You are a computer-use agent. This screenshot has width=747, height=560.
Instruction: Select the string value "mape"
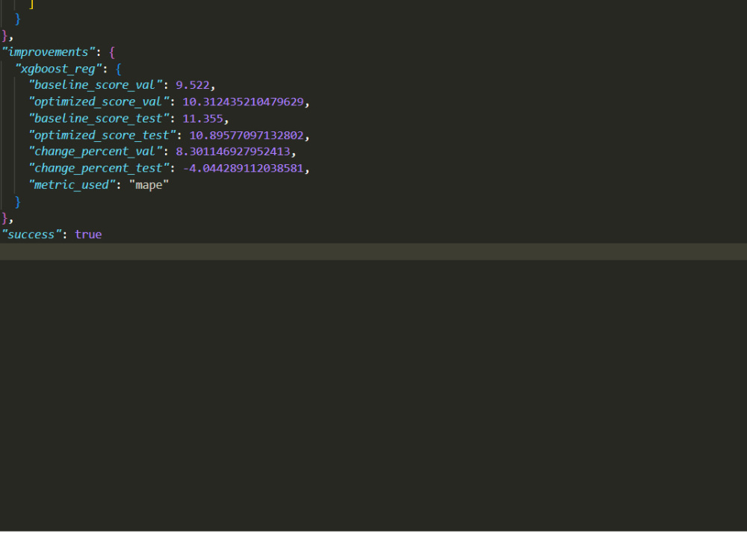click(x=149, y=184)
